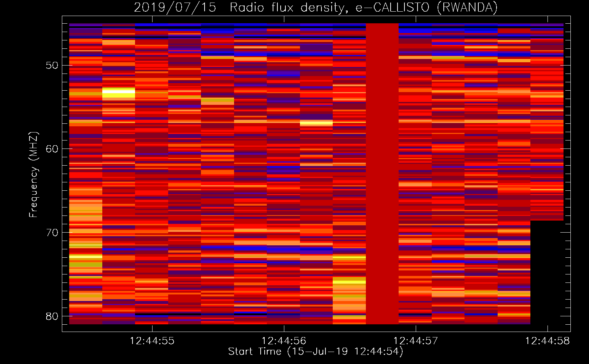Image resolution: width=589 pixels, height=364 pixels.
Task: Click the 12:44:57 time tick label
Action: point(416,341)
